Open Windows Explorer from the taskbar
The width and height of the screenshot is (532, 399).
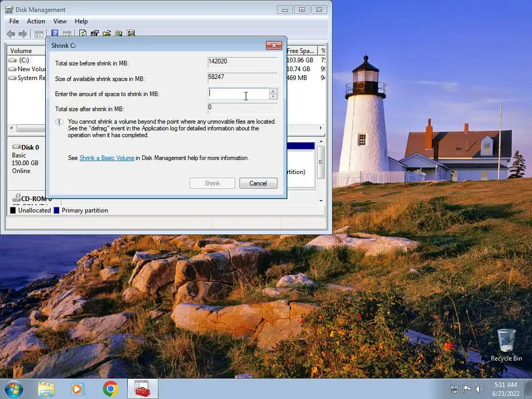coord(46,389)
